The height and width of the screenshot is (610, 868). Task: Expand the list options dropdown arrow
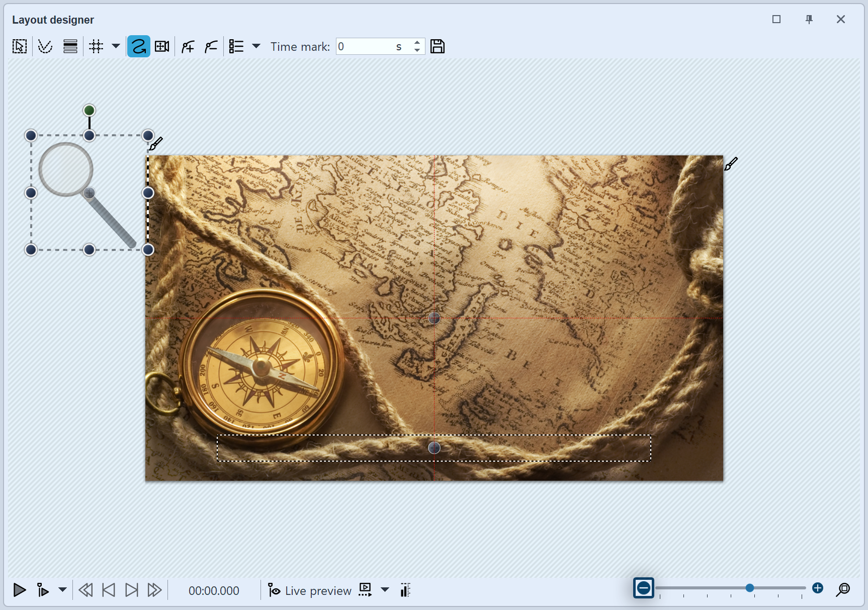click(x=256, y=46)
